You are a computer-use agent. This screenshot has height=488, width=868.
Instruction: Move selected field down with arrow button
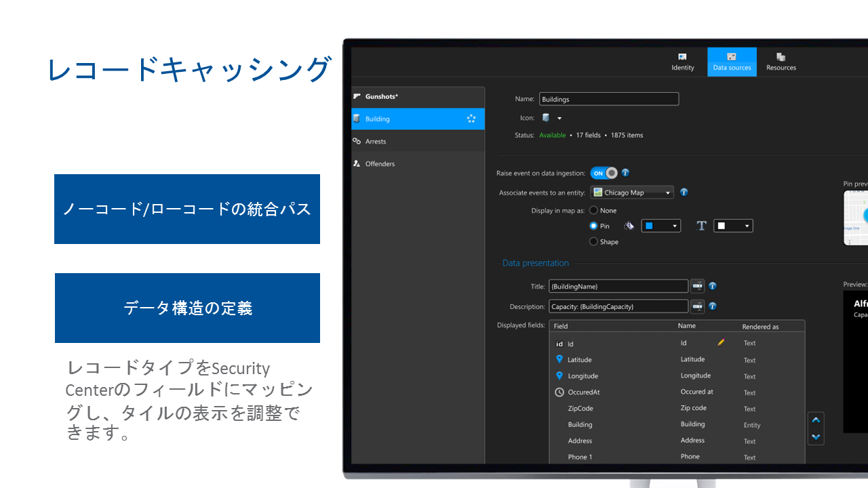(816, 437)
